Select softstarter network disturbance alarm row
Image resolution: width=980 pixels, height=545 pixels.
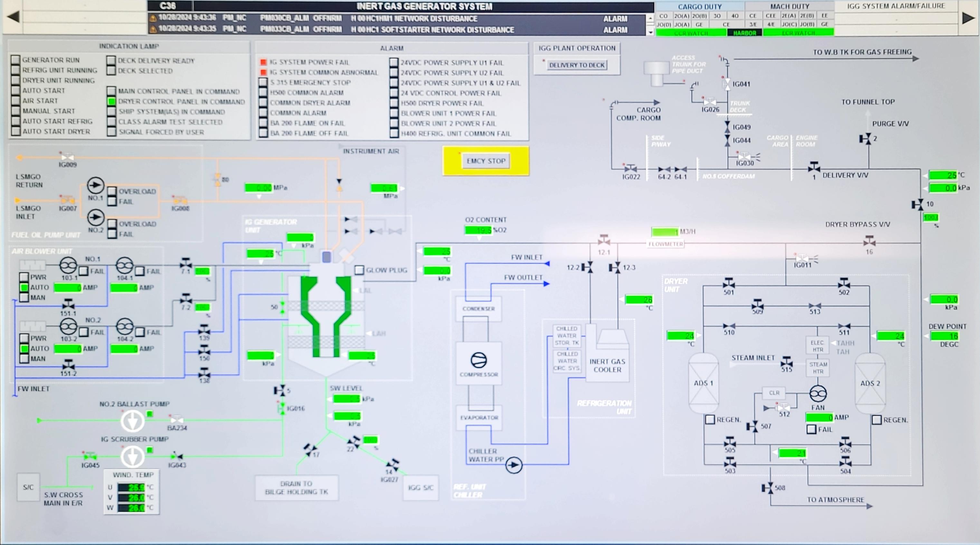(x=397, y=29)
